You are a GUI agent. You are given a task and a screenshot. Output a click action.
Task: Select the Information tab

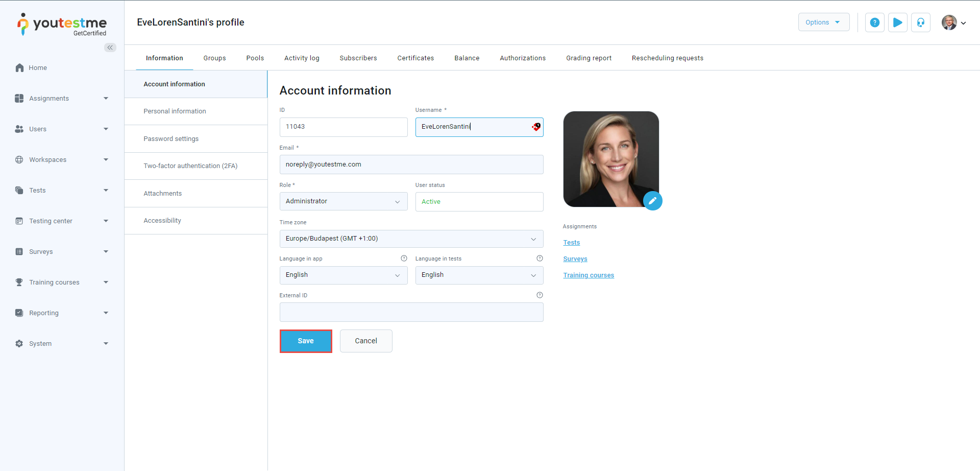click(x=164, y=58)
